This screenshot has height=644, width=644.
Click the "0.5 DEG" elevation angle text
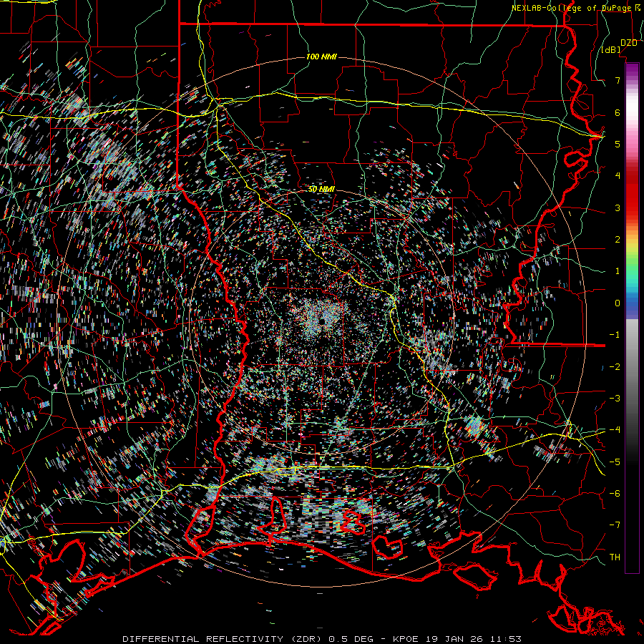click(351, 639)
